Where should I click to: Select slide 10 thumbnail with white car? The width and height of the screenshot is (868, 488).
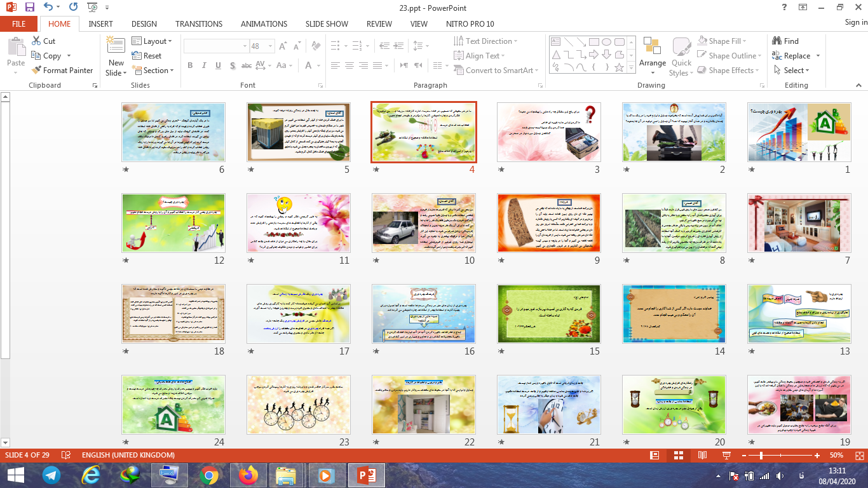(423, 224)
